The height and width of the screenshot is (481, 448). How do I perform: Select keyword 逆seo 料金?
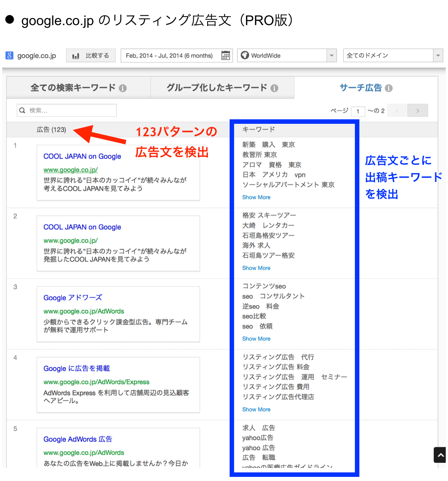(x=261, y=306)
